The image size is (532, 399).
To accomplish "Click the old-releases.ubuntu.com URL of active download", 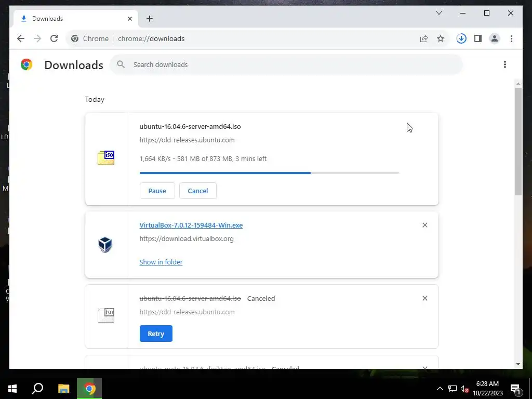I will (187, 140).
